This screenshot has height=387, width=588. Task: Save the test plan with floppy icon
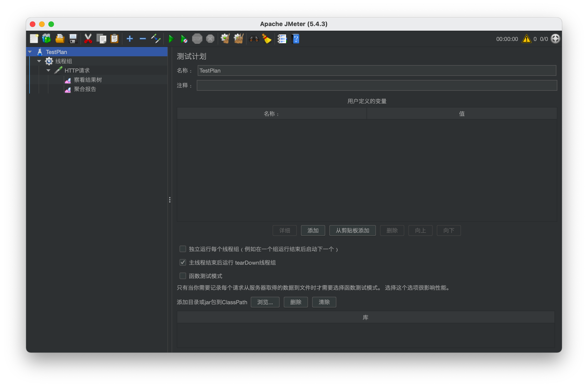73,39
